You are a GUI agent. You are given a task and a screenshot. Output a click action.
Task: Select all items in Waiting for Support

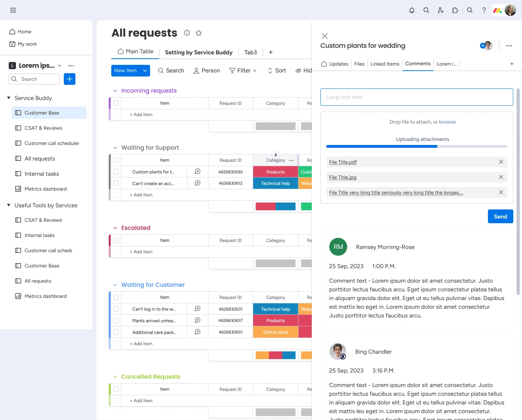[116, 160]
